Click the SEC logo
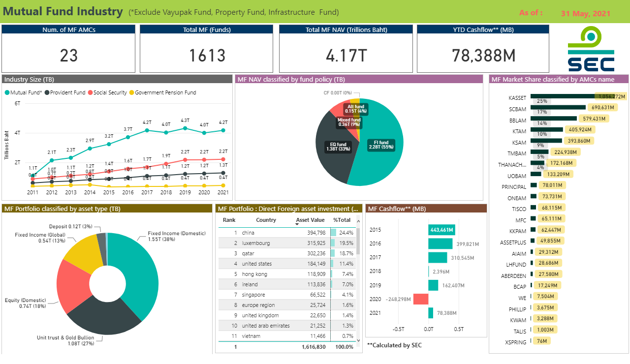Image resolution: width=630 pixels, height=364 pixels. pyautogui.click(x=591, y=49)
